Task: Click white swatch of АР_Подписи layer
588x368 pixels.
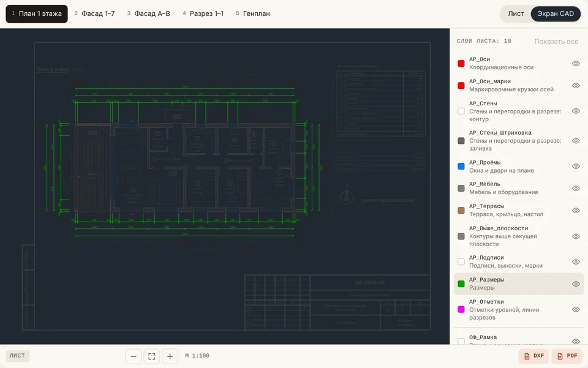Action: pyautogui.click(x=461, y=261)
